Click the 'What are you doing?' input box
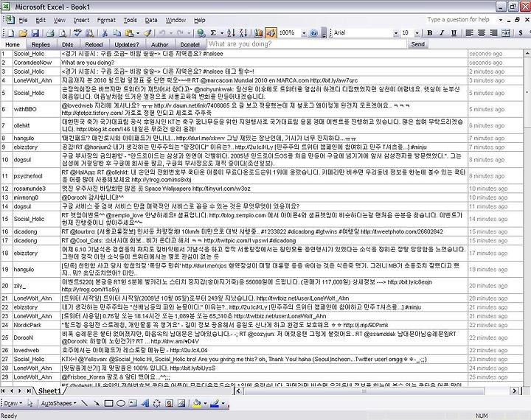This screenshot has height=420, width=531. coord(307,44)
